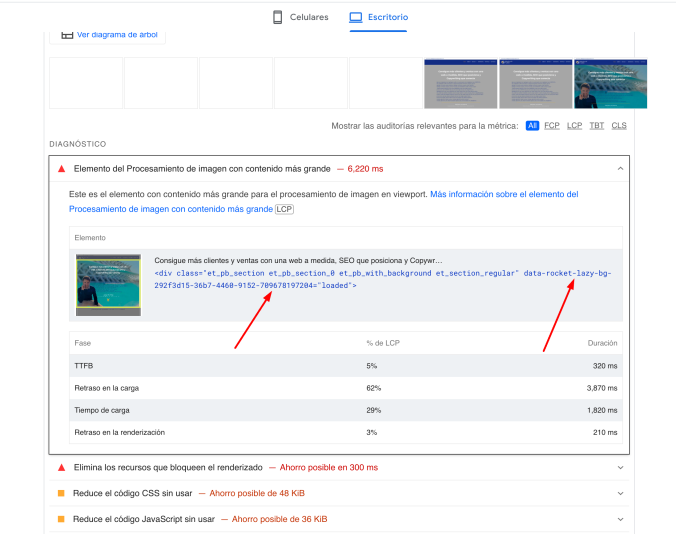Expand Reduce el código CSS sin usar

(x=620, y=493)
